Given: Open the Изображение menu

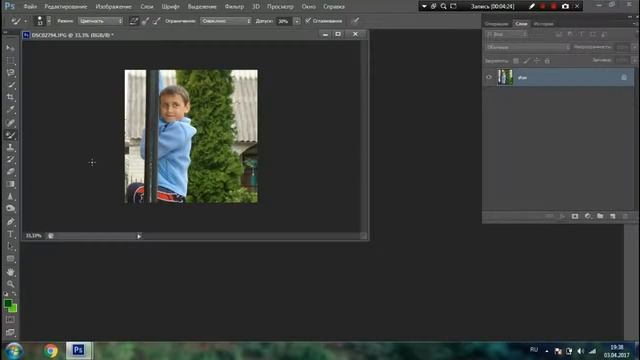Looking at the screenshot, I should point(113,7).
